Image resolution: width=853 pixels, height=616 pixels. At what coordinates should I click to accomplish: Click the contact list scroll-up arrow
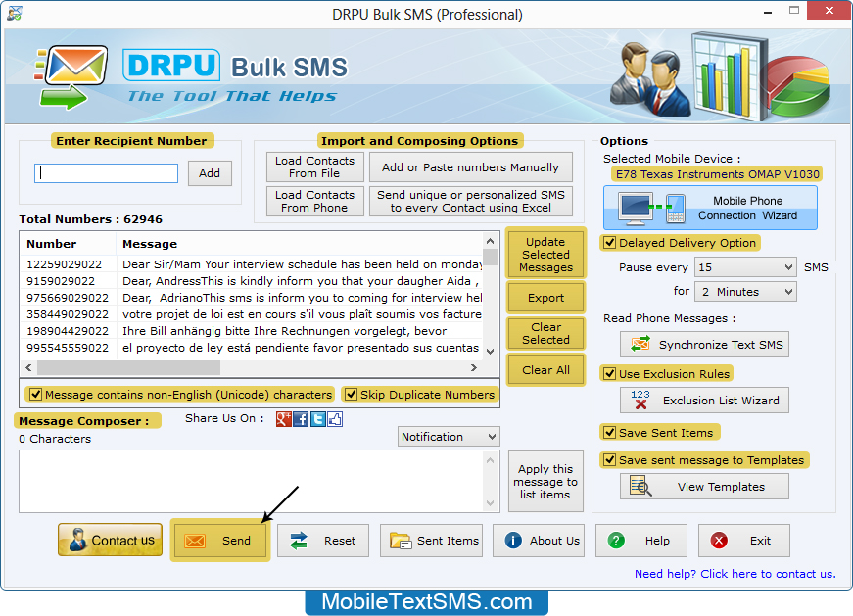490,241
